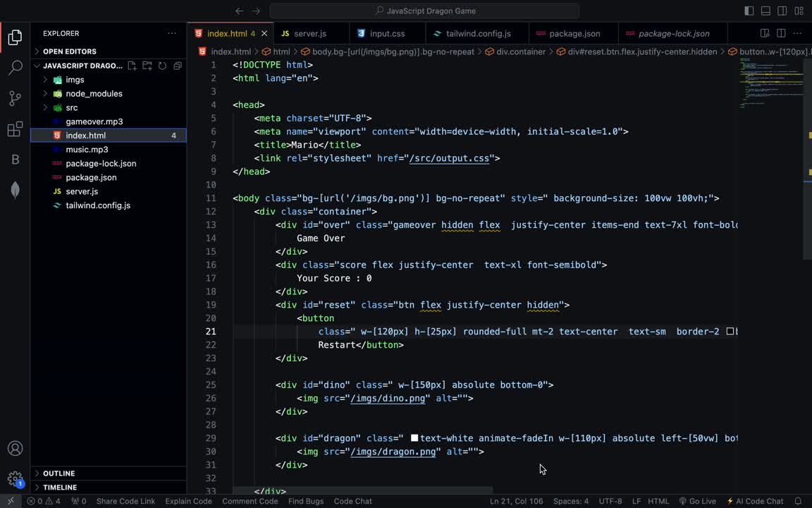Click Find Bugs in status bar
Viewport: 812px width, 508px height.
306,501
